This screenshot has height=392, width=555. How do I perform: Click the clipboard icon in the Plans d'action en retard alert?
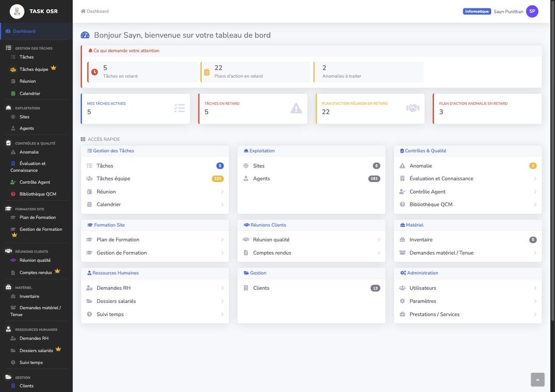207,72
